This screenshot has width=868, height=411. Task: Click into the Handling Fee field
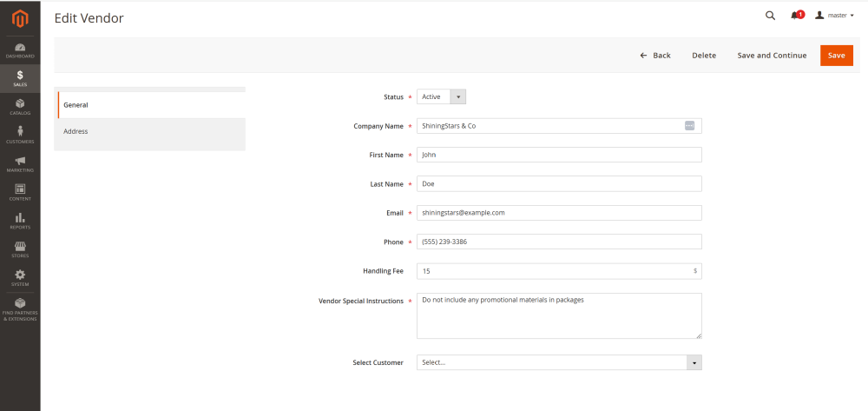coord(553,271)
